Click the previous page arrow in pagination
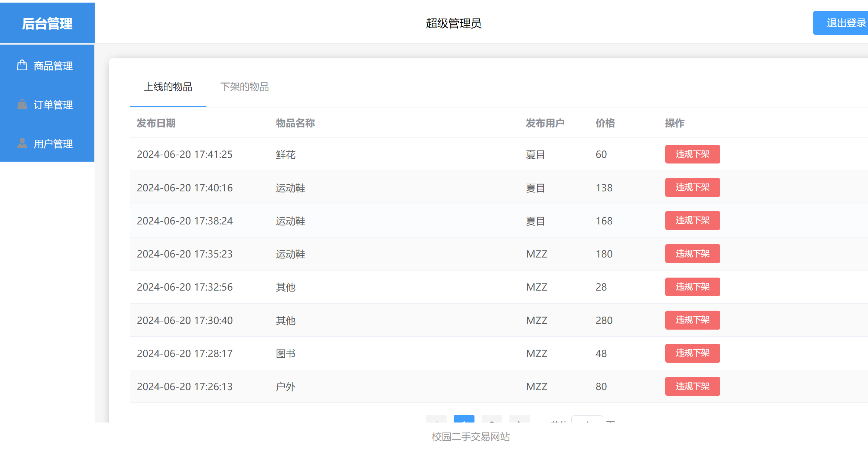 [437, 423]
